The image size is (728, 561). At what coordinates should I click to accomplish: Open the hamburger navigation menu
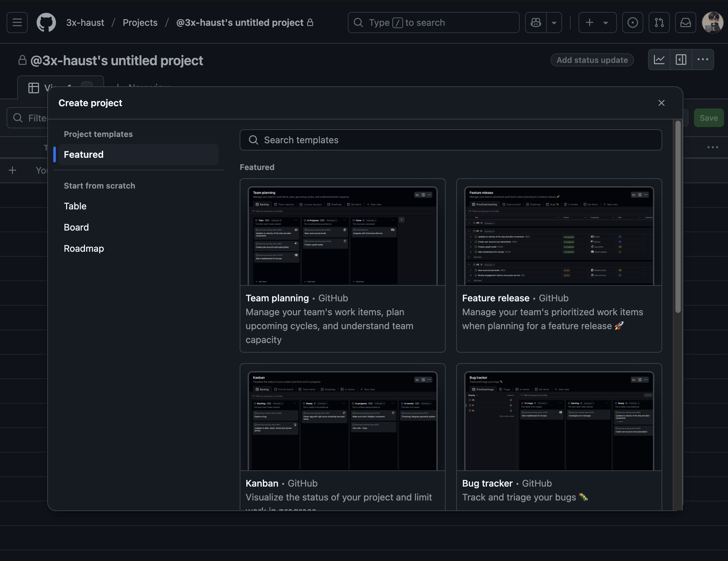coord(17,22)
